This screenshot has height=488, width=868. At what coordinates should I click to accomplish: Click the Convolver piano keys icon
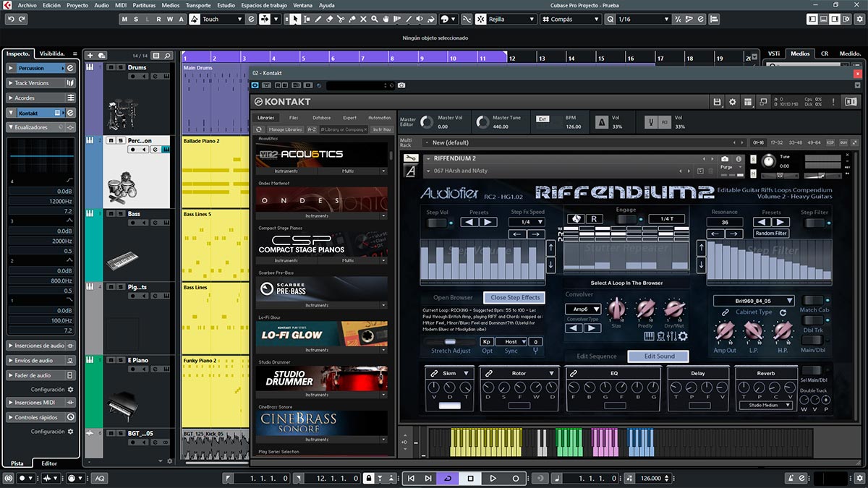click(x=650, y=336)
